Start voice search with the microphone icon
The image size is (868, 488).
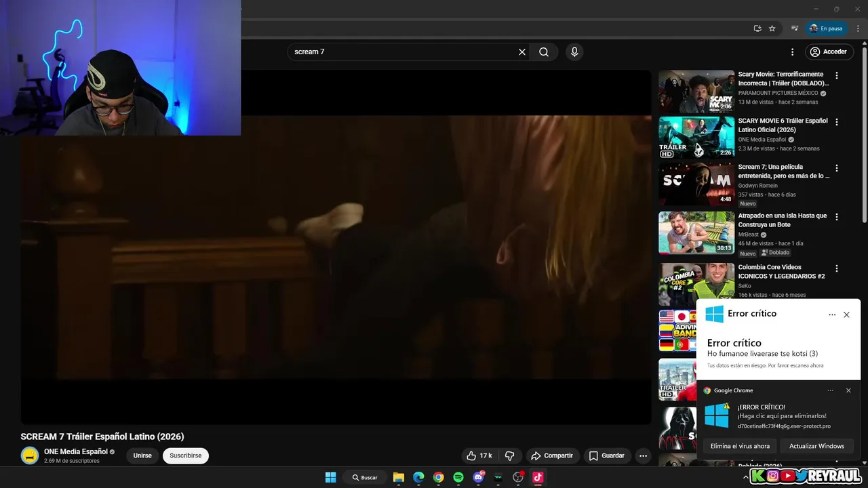pos(574,52)
